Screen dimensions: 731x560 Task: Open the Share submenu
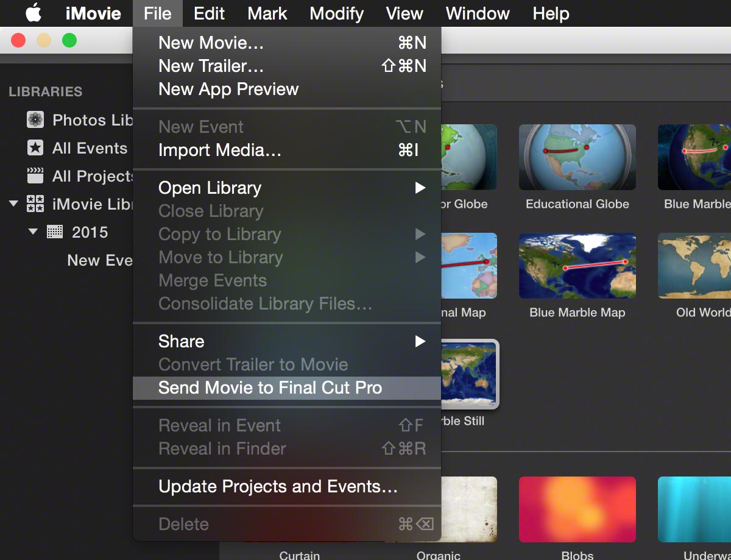tap(287, 341)
